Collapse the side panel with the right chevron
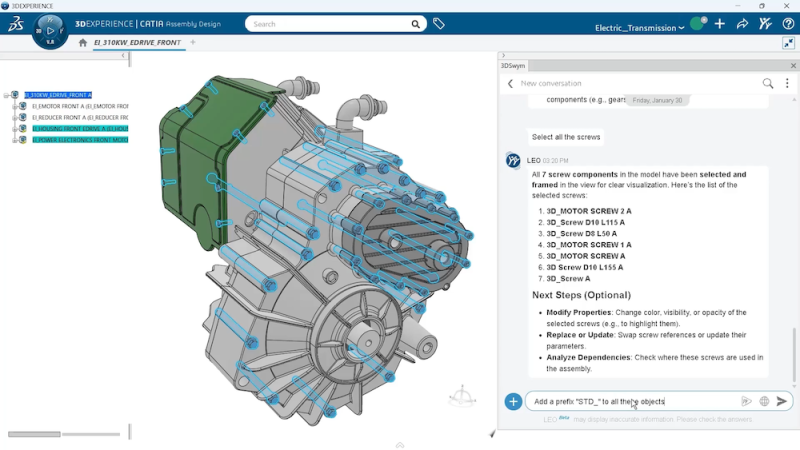The height and width of the screenshot is (450, 800). 504,56
